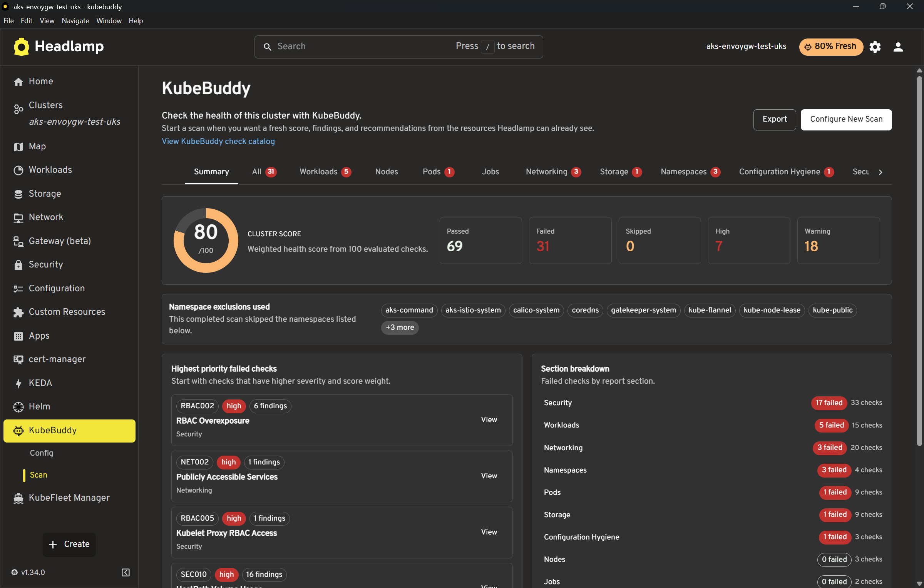Open settings gear icon in header
Screen dimensions: 924x588
[x=875, y=47]
